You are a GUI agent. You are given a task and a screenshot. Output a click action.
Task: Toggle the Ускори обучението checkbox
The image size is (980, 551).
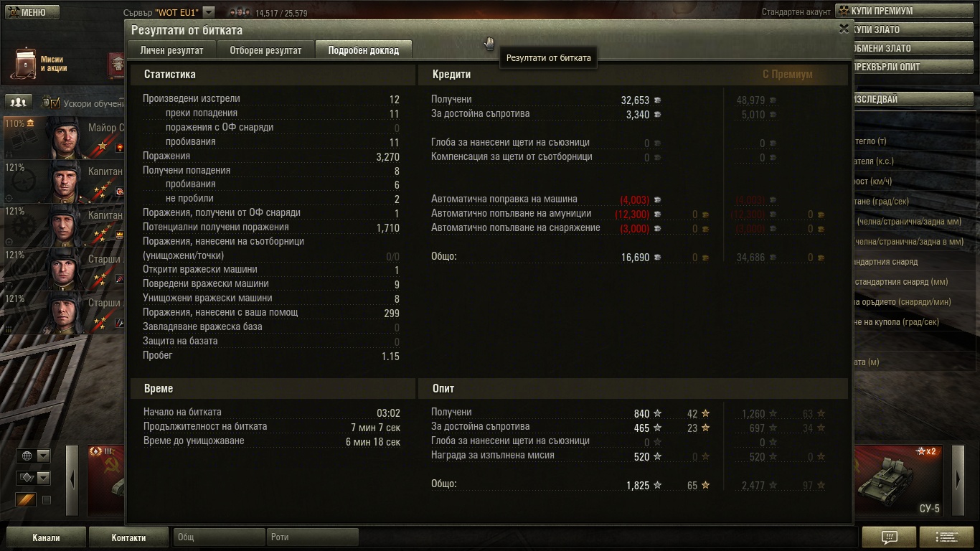(55, 103)
